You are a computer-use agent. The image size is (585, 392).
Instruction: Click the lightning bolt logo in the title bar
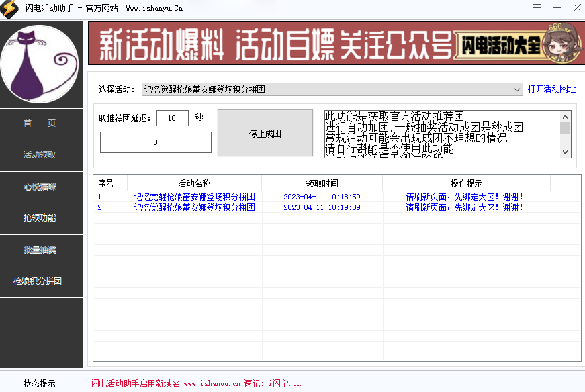coord(9,9)
